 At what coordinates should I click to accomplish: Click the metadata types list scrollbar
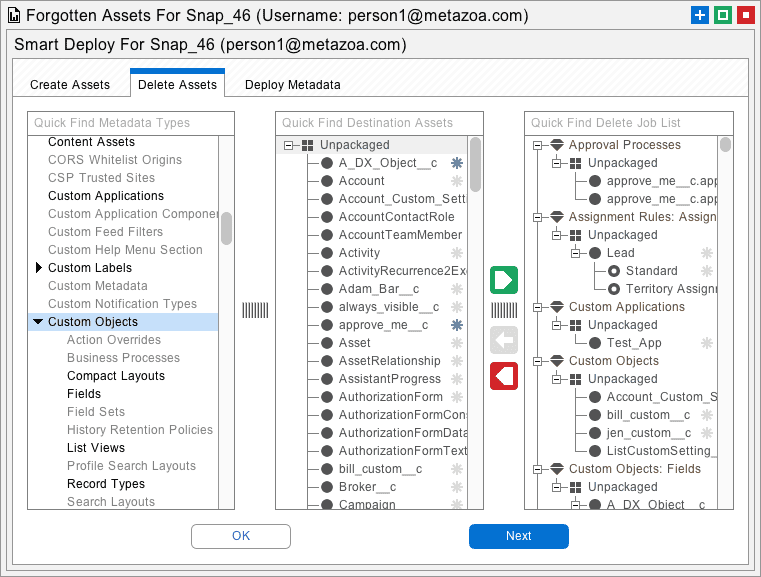click(226, 228)
